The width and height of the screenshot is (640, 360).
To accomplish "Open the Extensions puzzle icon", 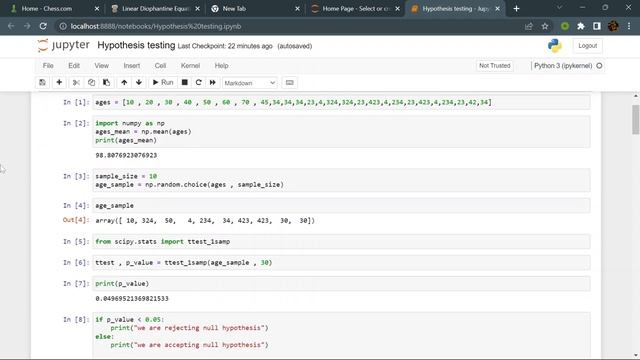I will (581, 26).
